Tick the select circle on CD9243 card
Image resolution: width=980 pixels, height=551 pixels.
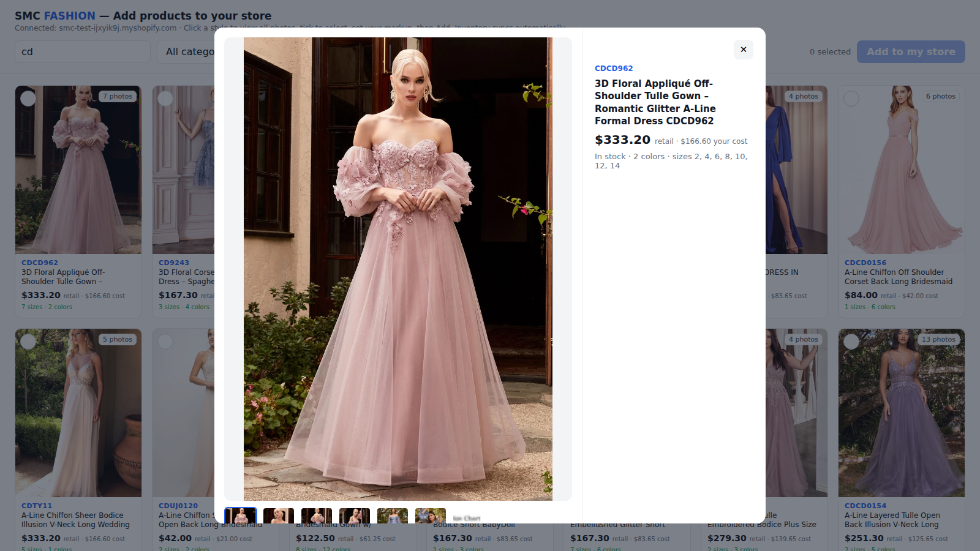click(x=165, y=98)
